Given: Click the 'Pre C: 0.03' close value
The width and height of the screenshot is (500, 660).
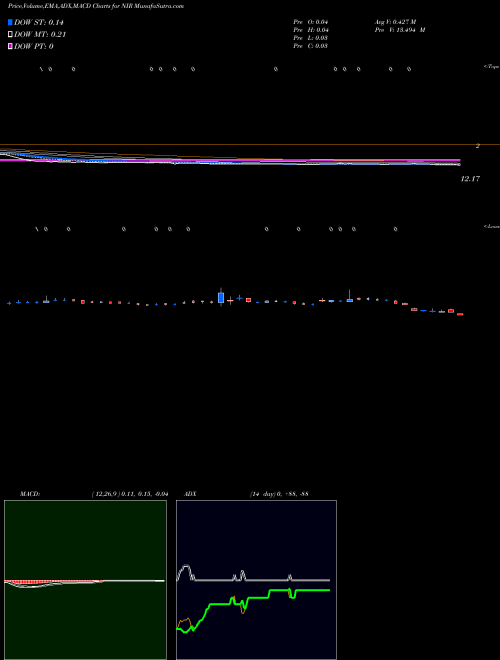Looking at the screenshot, I should coord(311,46).
